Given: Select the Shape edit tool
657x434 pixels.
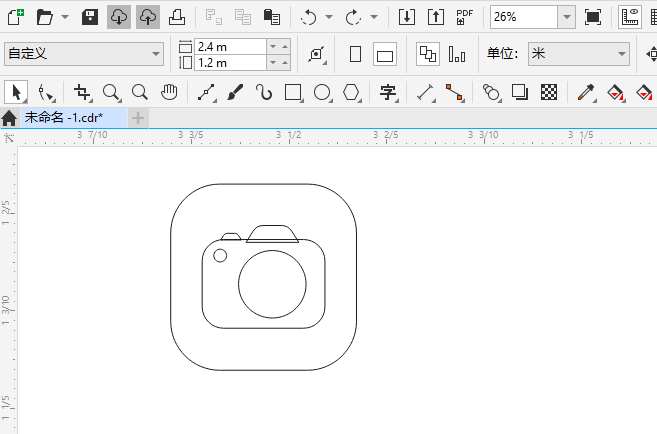Looking at the screenshot, I should click(x=45, y=92).
